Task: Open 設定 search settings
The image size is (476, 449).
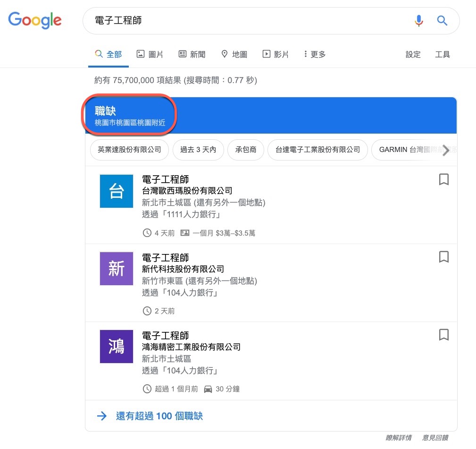Action: pyautogui.click(x=413, y=54)
